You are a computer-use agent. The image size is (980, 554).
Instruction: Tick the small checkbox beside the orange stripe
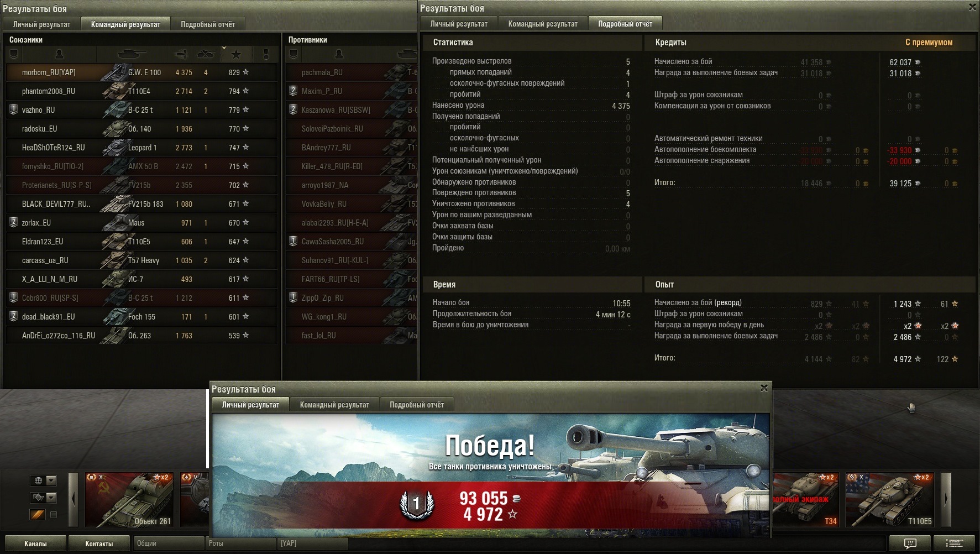(54, 514)
